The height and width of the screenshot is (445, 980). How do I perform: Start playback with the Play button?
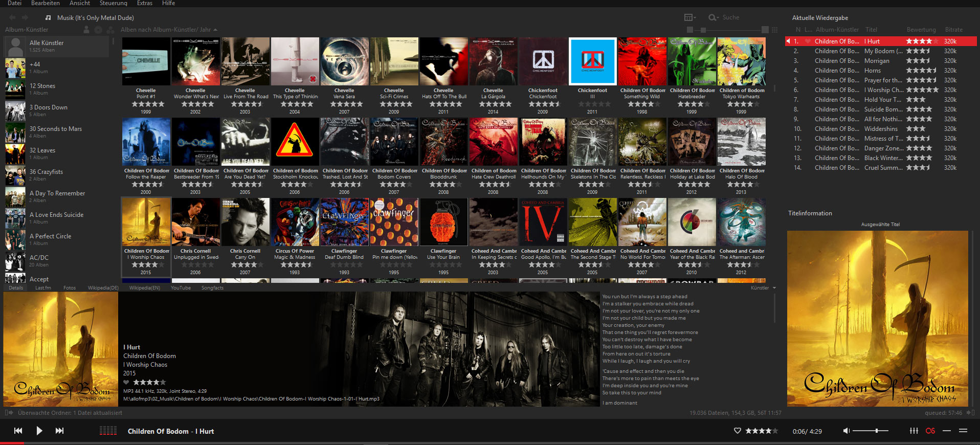(x=39, y=431)
